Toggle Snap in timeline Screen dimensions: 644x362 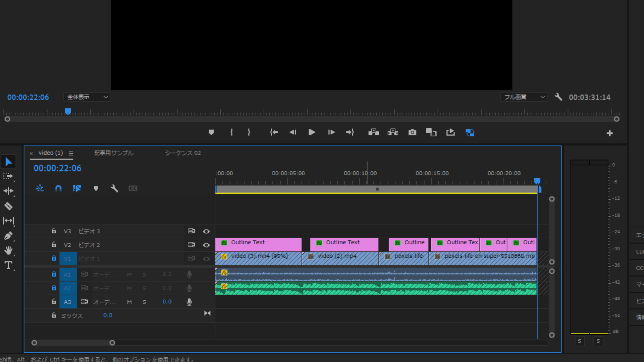58,188
